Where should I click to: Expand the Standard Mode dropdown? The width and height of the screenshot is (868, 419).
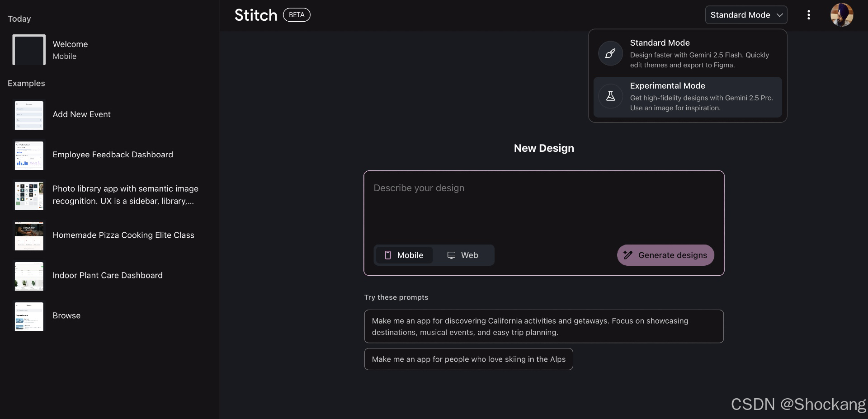click(x=746, y=15)
